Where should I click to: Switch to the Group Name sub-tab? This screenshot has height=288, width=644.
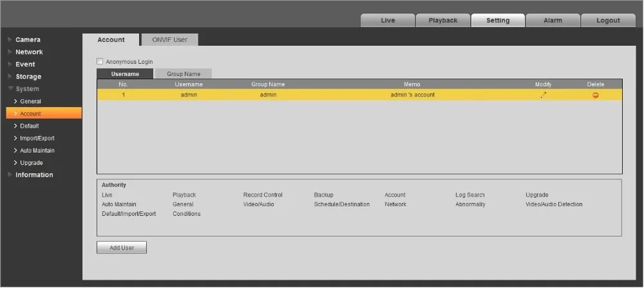click(x=184, y=74)
